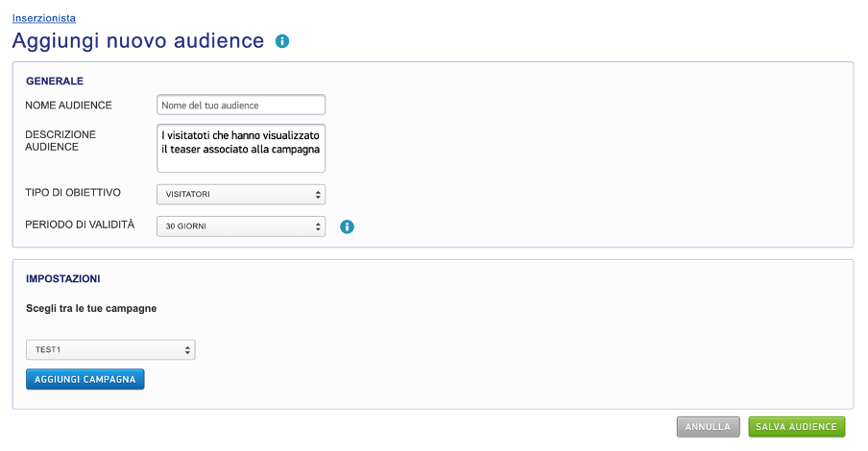
Task: Cancel with the Annulla button
Action: pyautogui.click(x=708, y=427)
